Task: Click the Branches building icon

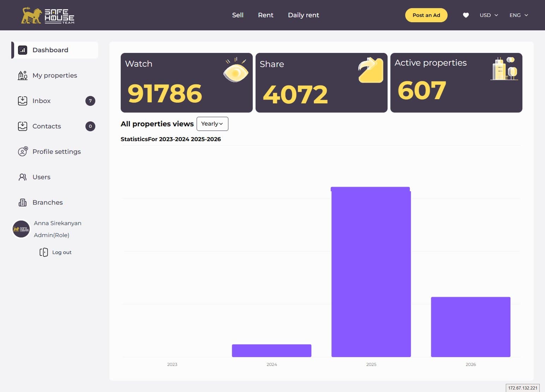Action: click(23, 203)
